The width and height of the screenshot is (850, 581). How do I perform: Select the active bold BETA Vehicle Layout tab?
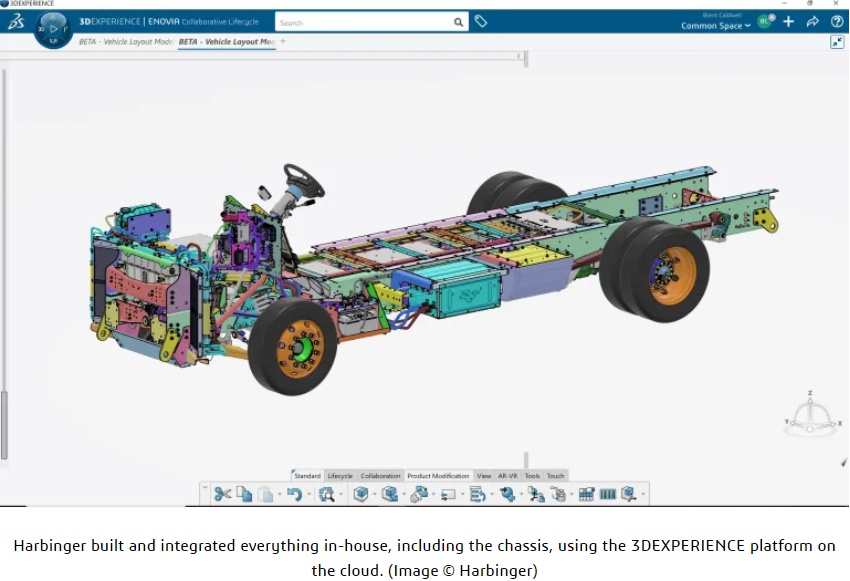[x=227, y=42]
